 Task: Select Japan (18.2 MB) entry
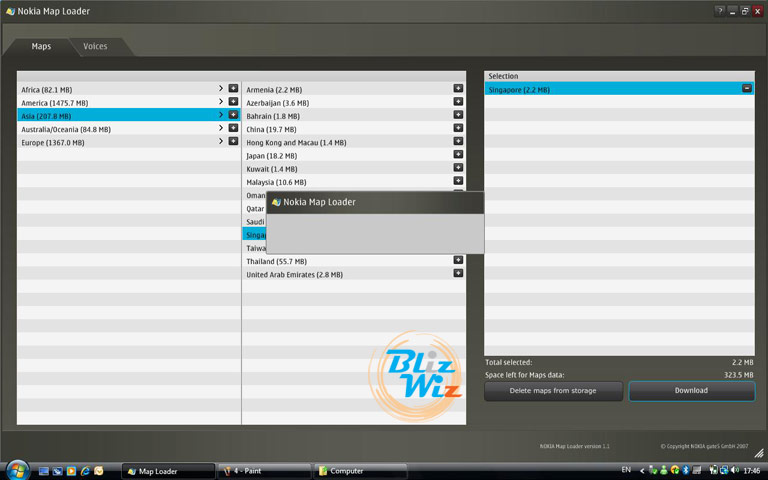(x=354, y=155)
